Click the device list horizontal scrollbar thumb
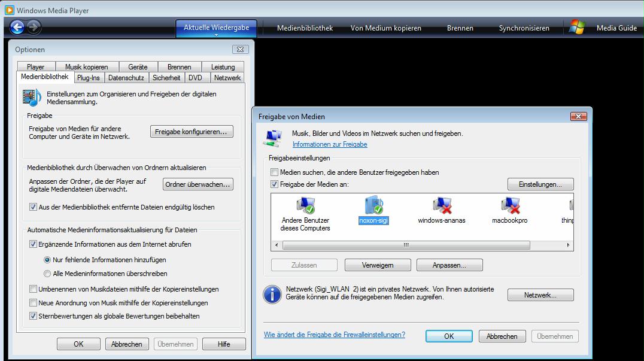This screenshot has width=644, height=361. coord(406,245)
